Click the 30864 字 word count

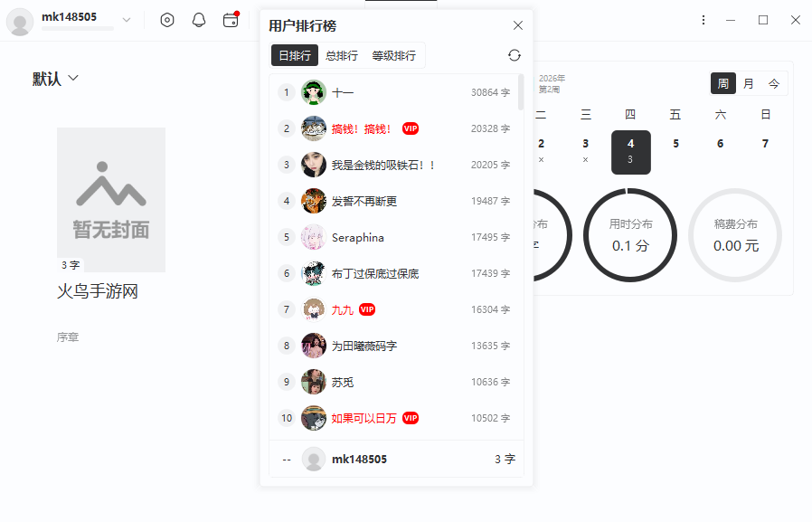click(490, 92)
